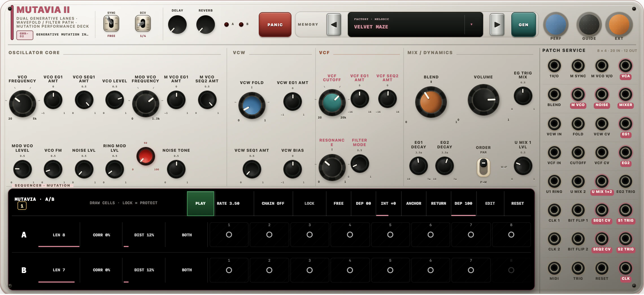Toggle lane B step 3 cell
This screenshot has height=295, width=644.
click(x=310, y=270)
